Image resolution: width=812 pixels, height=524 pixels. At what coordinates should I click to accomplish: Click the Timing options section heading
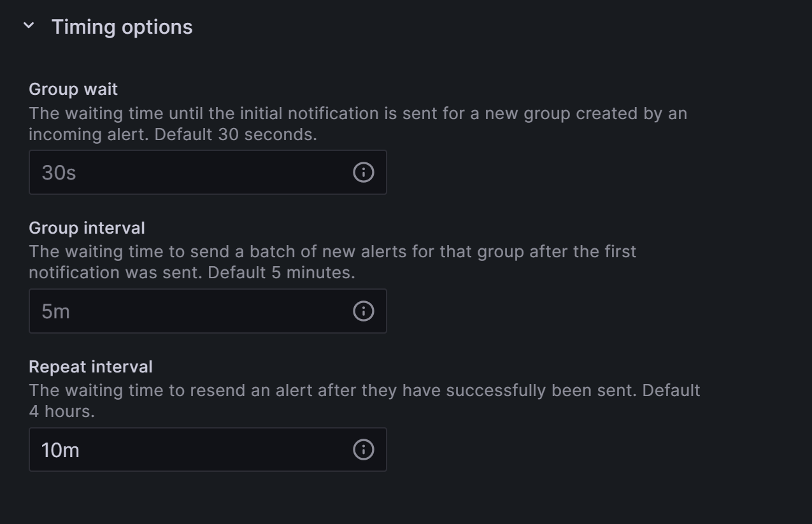coord(122,27)
